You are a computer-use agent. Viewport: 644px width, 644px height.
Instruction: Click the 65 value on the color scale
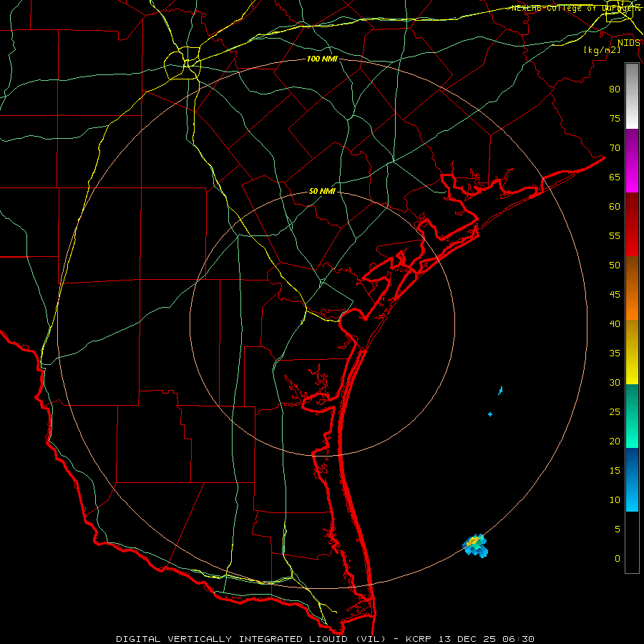615,177
